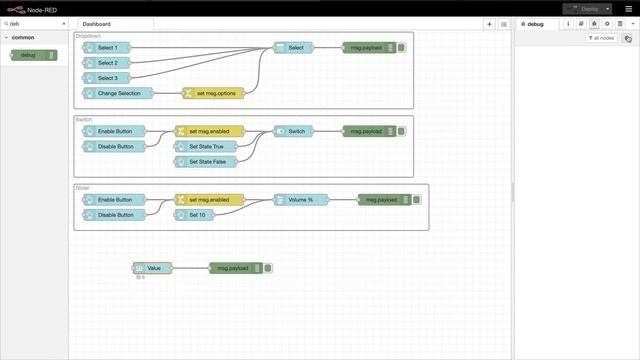Select the Dropdown group msg.payload debug node
This screenshot has width=640, height=360.
pyautogui.click(x=369, y=48)
